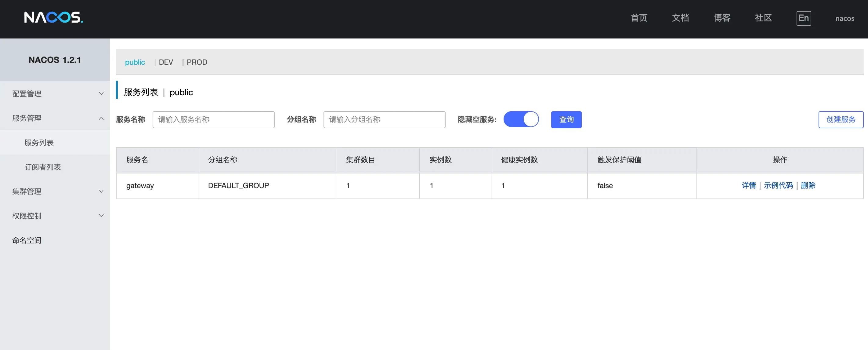Click the 操作 column header
The width and height of the screenshot is (868, 350).
point(780,160)
